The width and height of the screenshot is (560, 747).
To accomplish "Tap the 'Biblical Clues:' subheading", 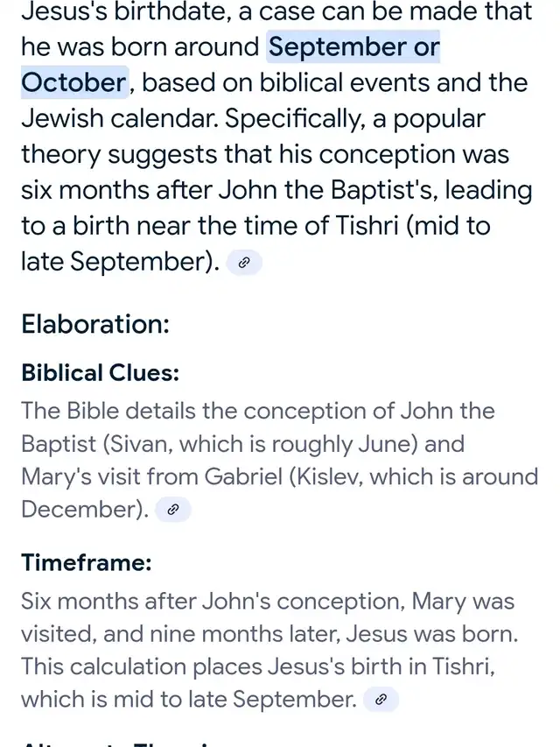I will (100, 372).
